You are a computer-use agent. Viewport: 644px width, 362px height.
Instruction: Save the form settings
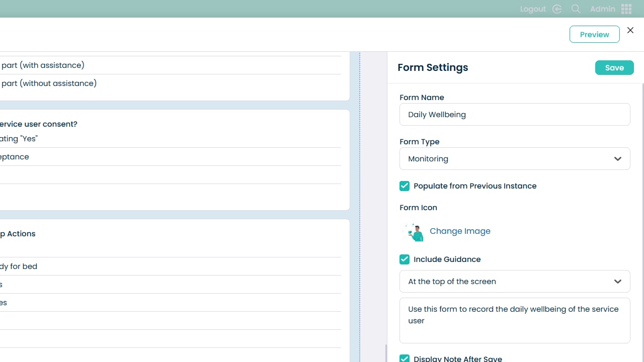coord(614,68)
